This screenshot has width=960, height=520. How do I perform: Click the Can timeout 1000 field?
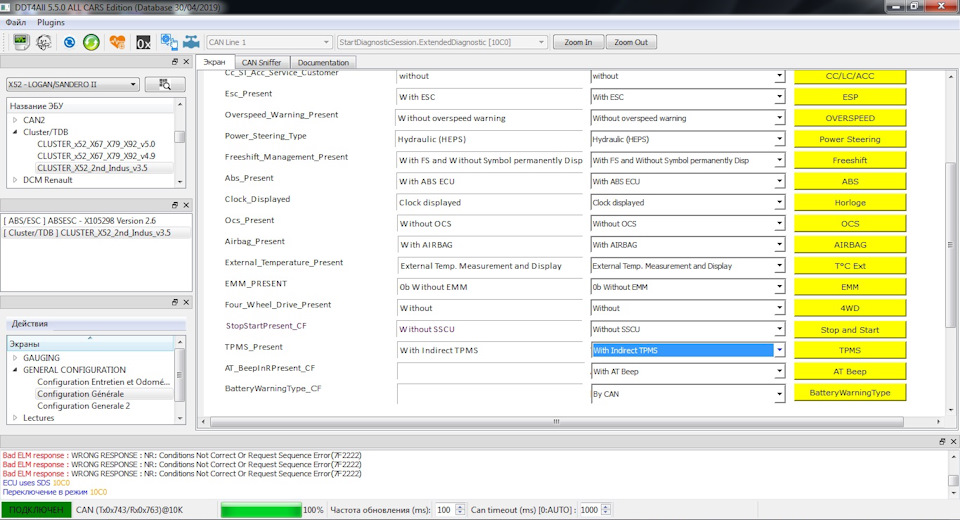tap(590, 510)
